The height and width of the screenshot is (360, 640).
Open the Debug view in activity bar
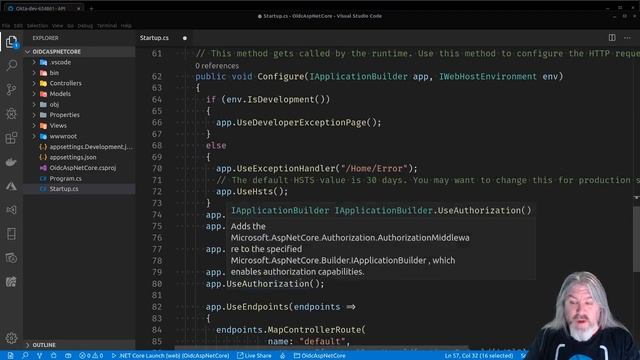click(11, 113)
